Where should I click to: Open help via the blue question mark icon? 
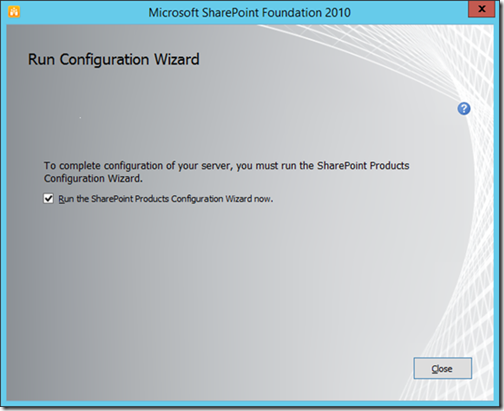click(464, 109)
